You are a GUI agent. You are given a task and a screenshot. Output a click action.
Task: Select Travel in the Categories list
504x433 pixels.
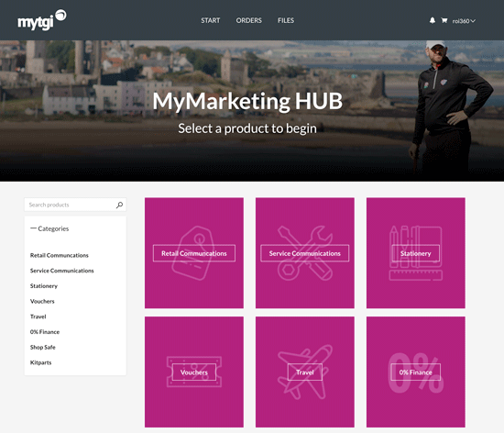coord(38,316)
